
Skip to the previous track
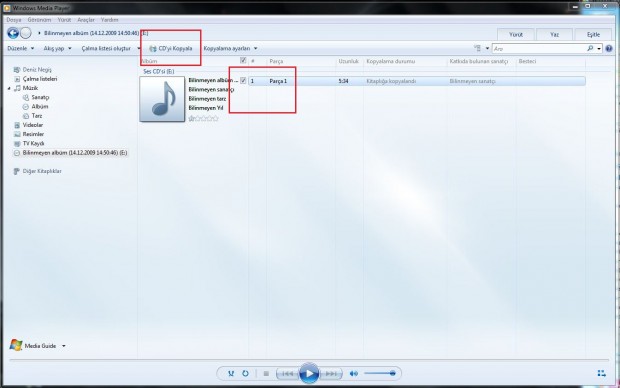287,373
